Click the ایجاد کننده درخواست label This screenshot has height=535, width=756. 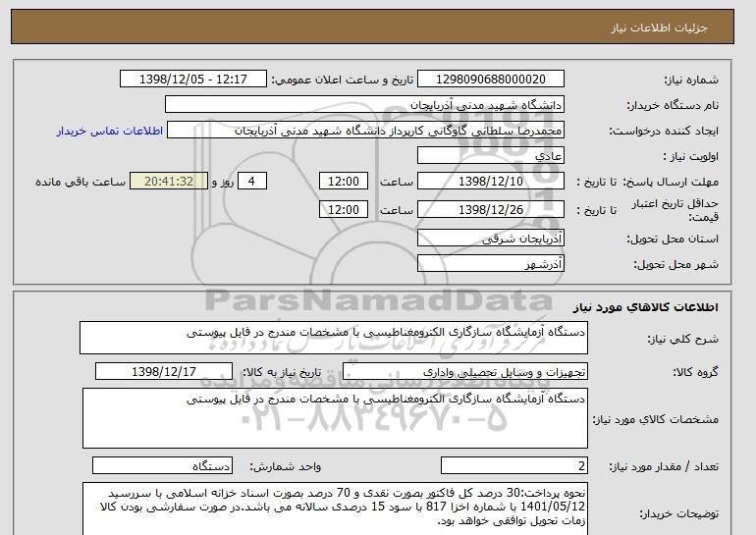click(664, 132)
